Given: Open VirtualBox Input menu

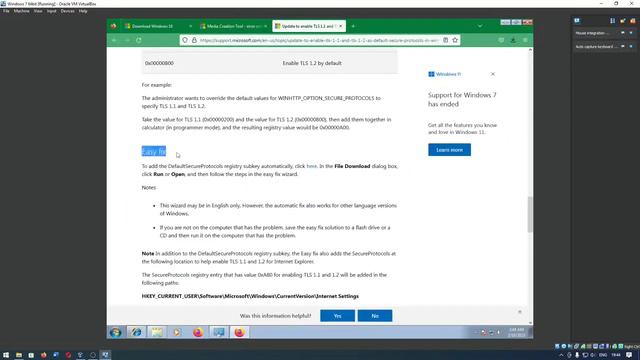Looking at the screenshot, I should tap(51, 11).
